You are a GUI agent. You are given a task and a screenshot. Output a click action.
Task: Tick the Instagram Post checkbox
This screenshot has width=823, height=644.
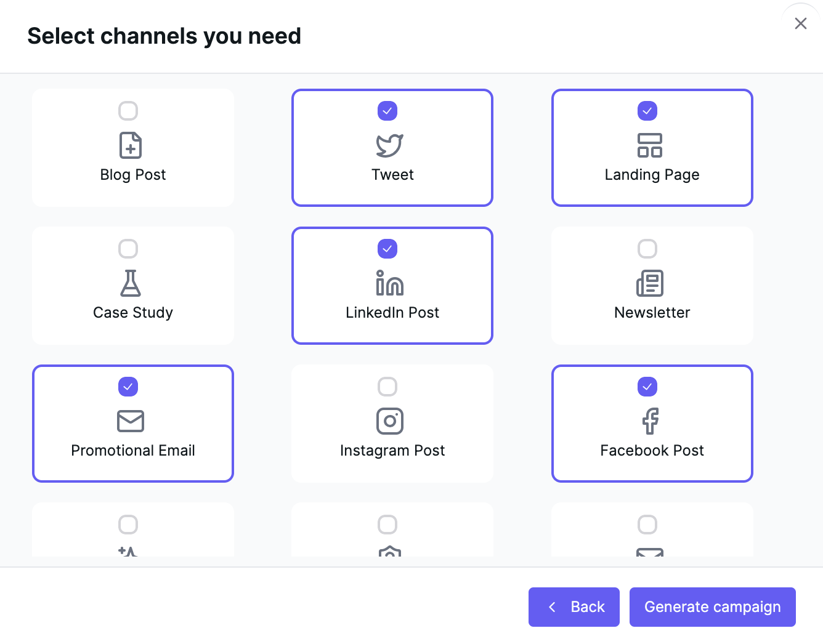click(387, 387)
